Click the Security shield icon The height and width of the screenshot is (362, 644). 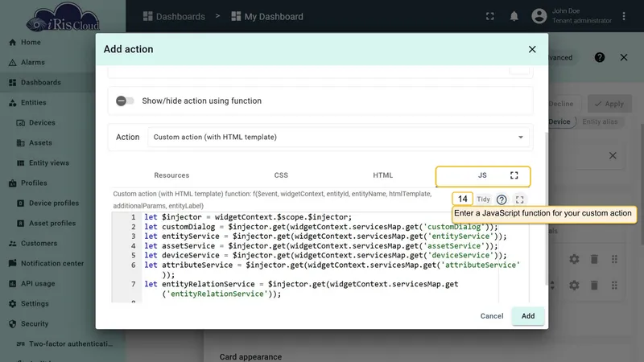pyautogui.click(x=12, y=324)
